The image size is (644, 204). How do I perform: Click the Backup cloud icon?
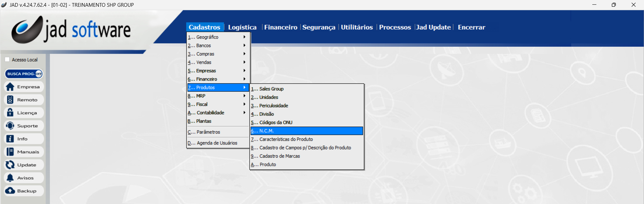click(10, 191)
